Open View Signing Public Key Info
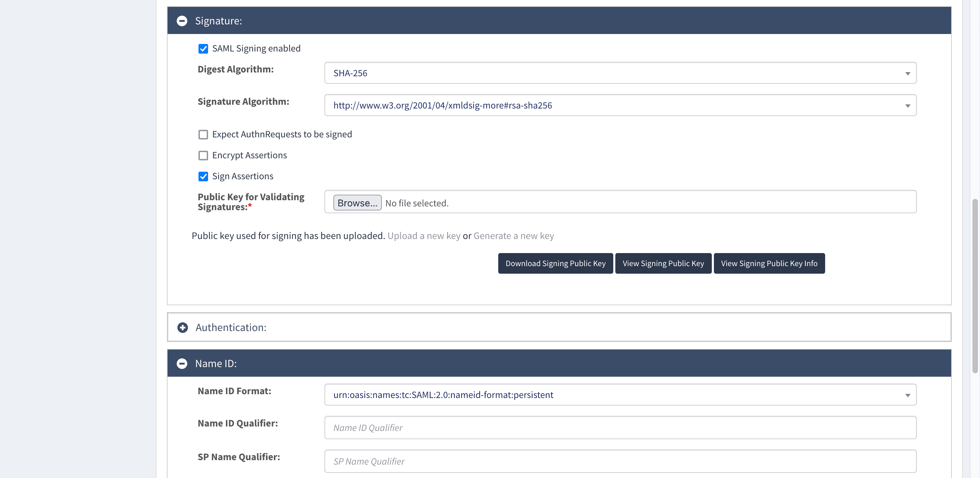The height and width of the screenshot is (478, 980). pyautogui.click(x=769, y=263)
